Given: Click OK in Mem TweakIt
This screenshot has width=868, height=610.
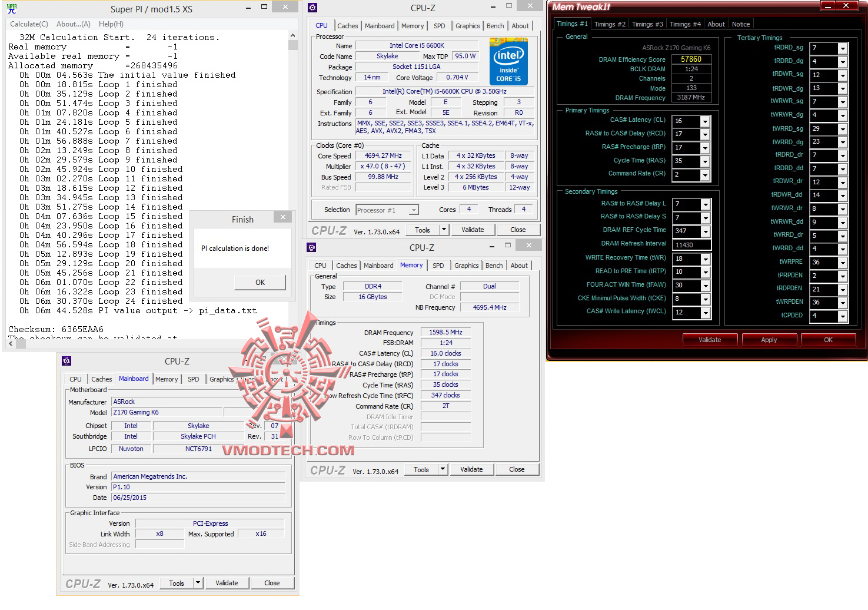Looking at the screenshot, I should coord(828,340).
